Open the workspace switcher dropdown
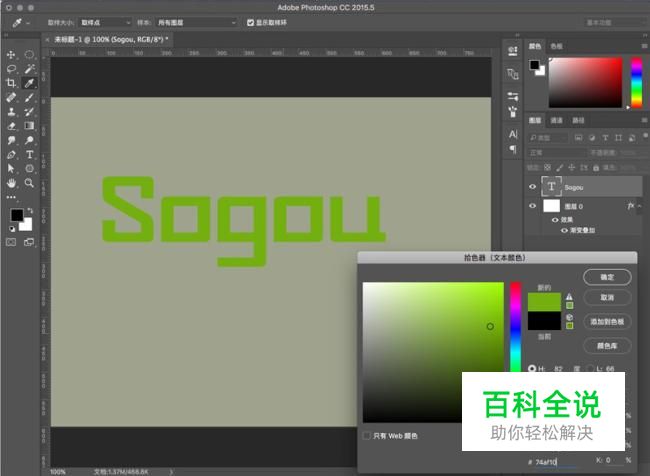 [x=616, y=22]
